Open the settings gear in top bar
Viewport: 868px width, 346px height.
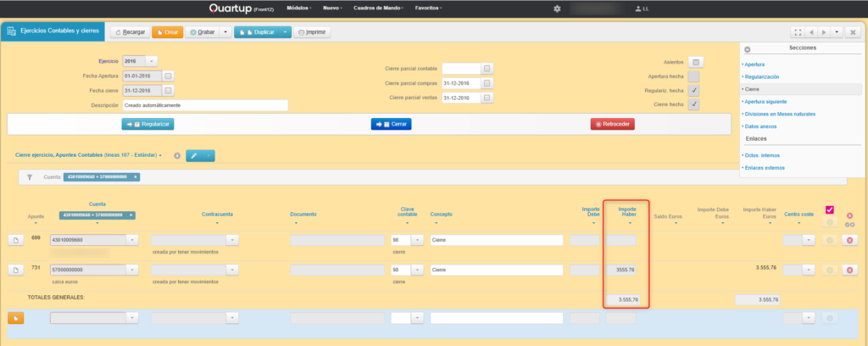point(556,8)
